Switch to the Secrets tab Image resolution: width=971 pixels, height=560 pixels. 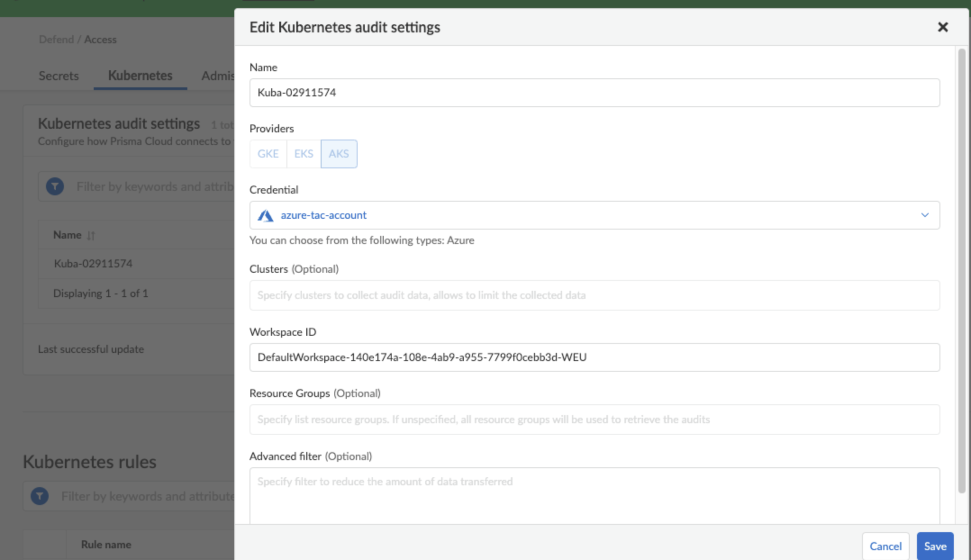[x=59, y=76]
